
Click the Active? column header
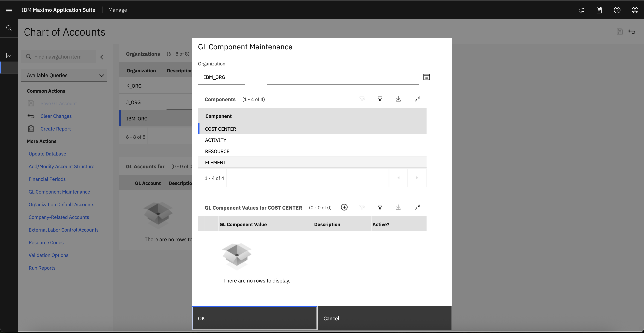click(x=381, y=224)
